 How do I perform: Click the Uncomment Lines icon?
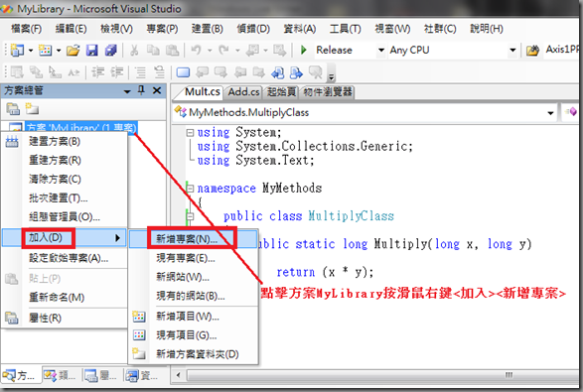click(159, 72)
